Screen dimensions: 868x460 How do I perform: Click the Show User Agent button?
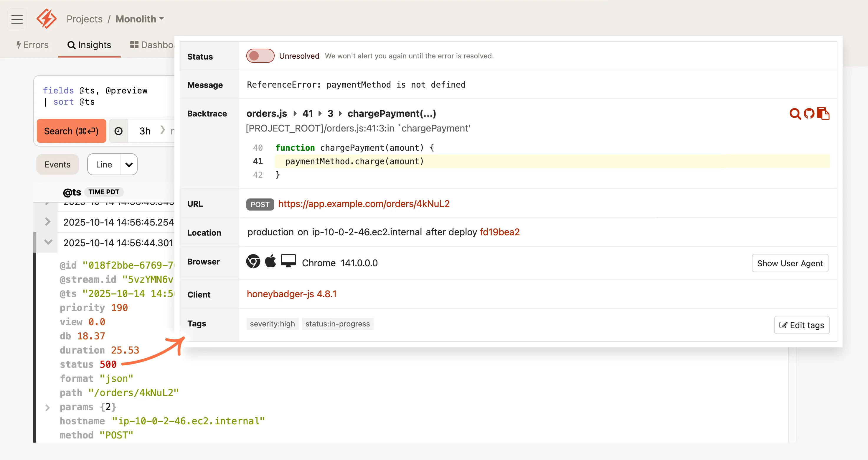tap(790, 263)
